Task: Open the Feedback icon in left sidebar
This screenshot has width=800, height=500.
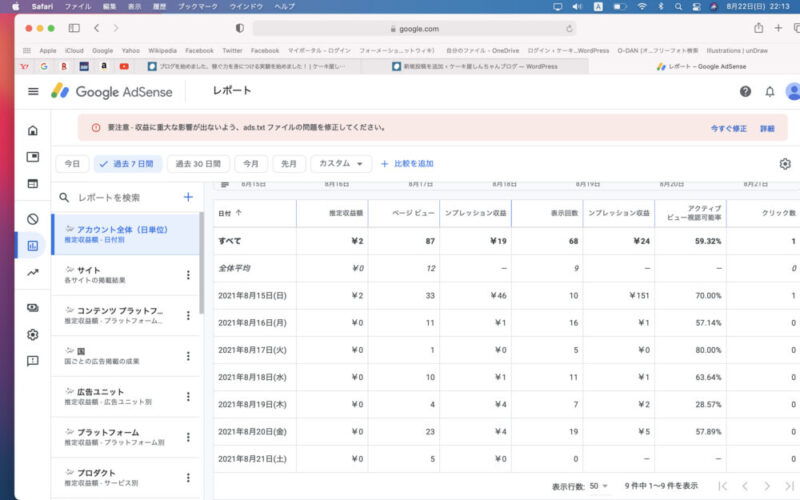Action: click(x=33, y=361)
